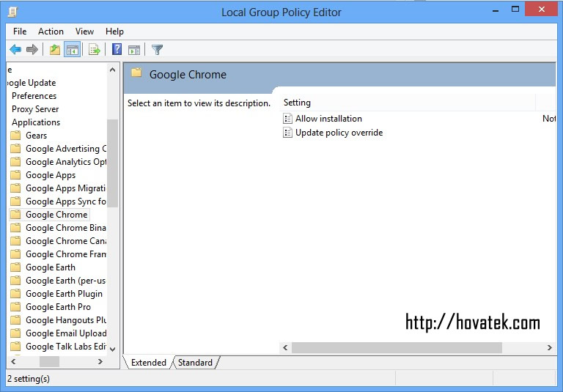Click the Filter funnel toolbar icon

click(x=158, y=50)
